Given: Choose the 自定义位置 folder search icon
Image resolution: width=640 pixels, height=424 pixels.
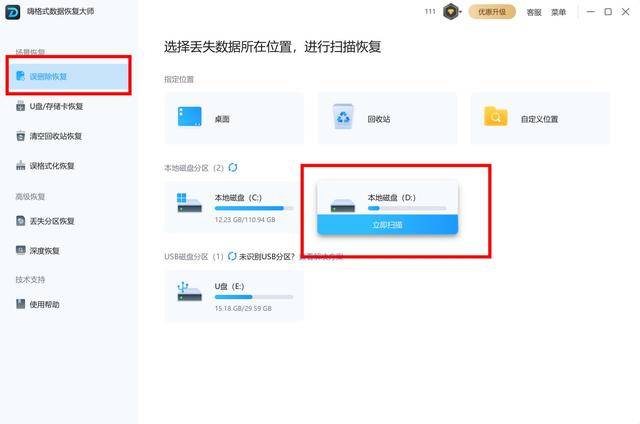Looking at the screenshot, I should 496,118.
